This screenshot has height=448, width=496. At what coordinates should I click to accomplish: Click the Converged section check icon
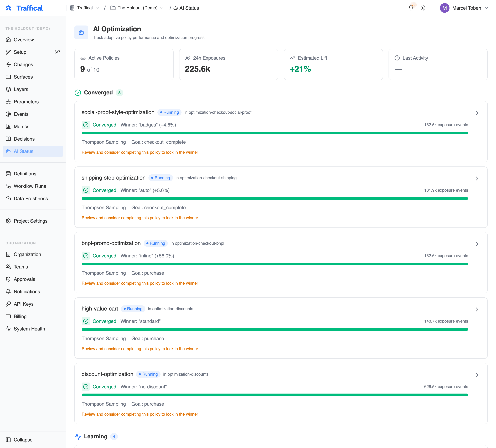[x=78, y=93]
